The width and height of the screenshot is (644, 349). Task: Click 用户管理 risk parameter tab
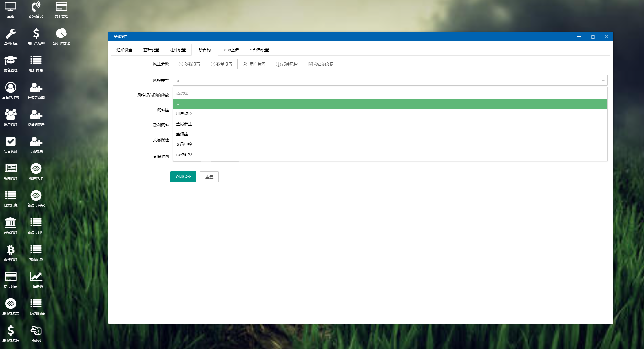[254, 64]
